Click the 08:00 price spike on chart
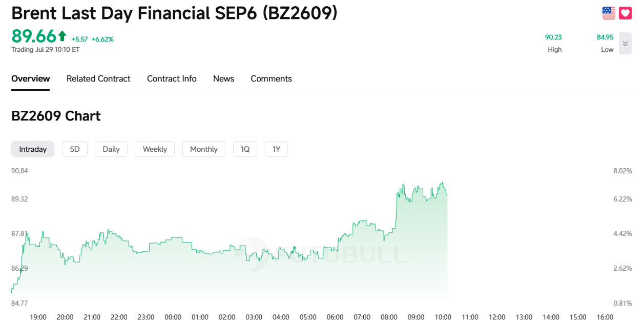Image resolution: width=644 pixels, height=320 pixels. [x=397, y=210]
